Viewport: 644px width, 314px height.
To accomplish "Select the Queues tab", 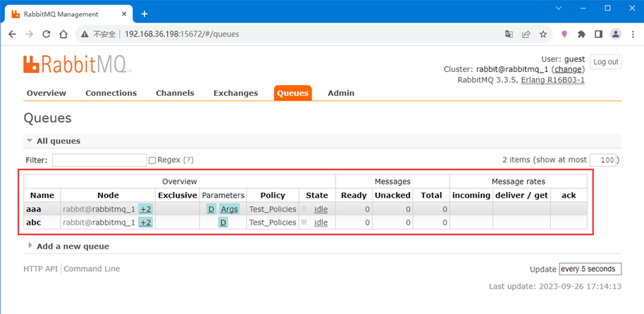I will (x=293, y=93).
